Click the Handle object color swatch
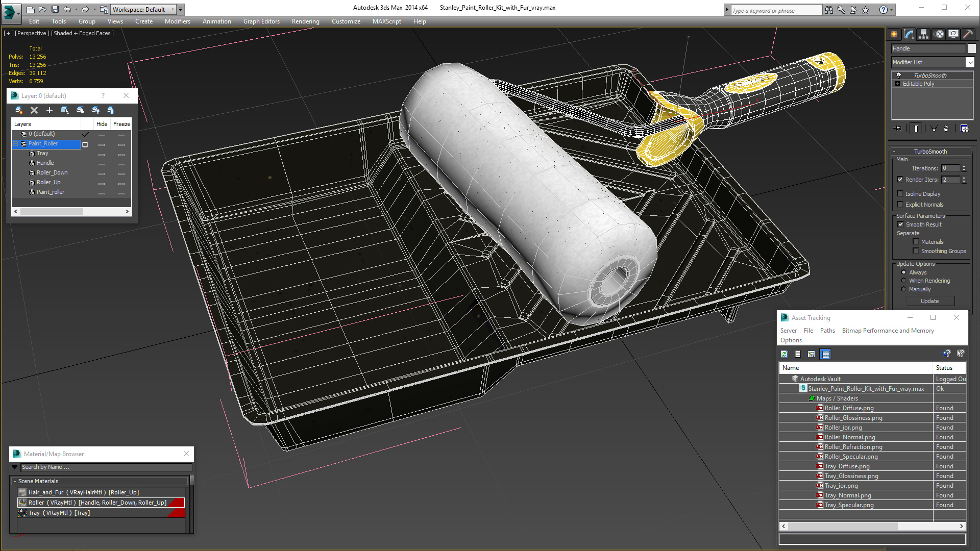The image size is (980, 551). tap(972, 48)
